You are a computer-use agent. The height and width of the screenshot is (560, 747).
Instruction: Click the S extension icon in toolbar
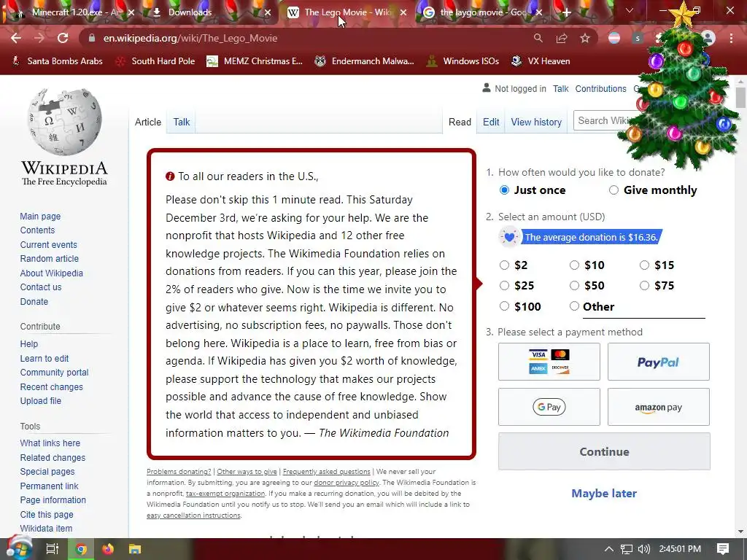tap(638, 38)
